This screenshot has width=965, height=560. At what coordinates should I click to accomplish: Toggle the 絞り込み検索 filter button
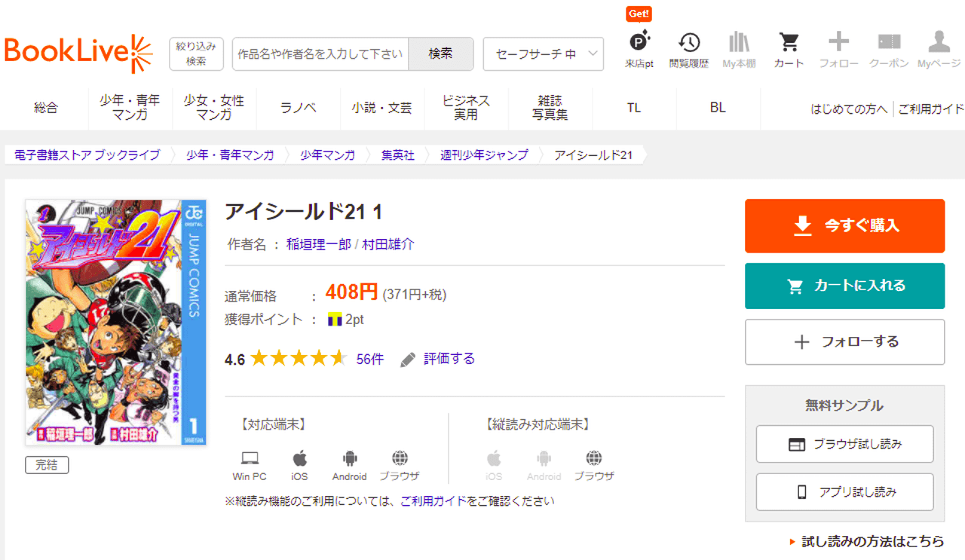(196, 54)
